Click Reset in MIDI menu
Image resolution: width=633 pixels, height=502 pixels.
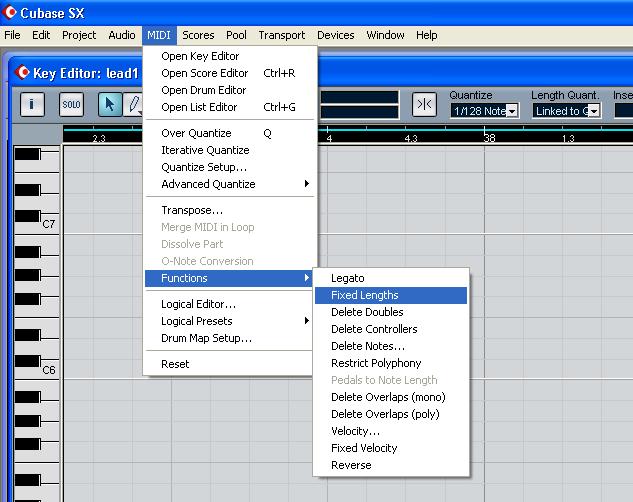click(x=229, y=364)
